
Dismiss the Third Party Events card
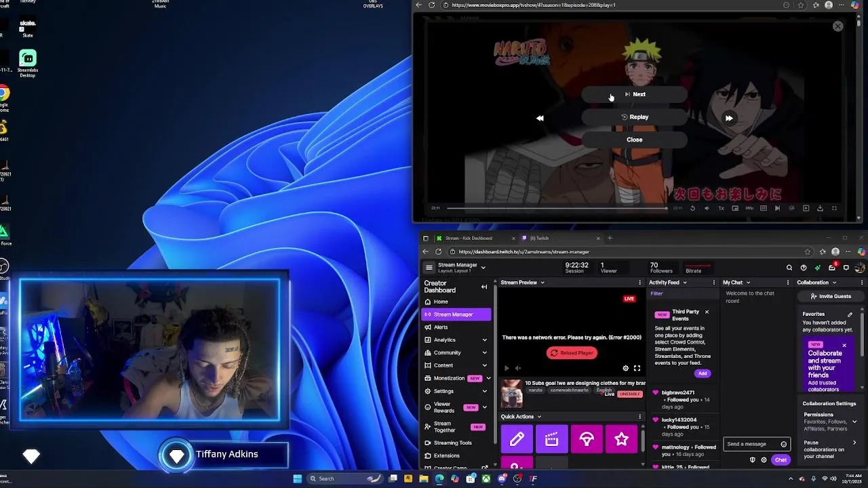[x=707, y=312]
